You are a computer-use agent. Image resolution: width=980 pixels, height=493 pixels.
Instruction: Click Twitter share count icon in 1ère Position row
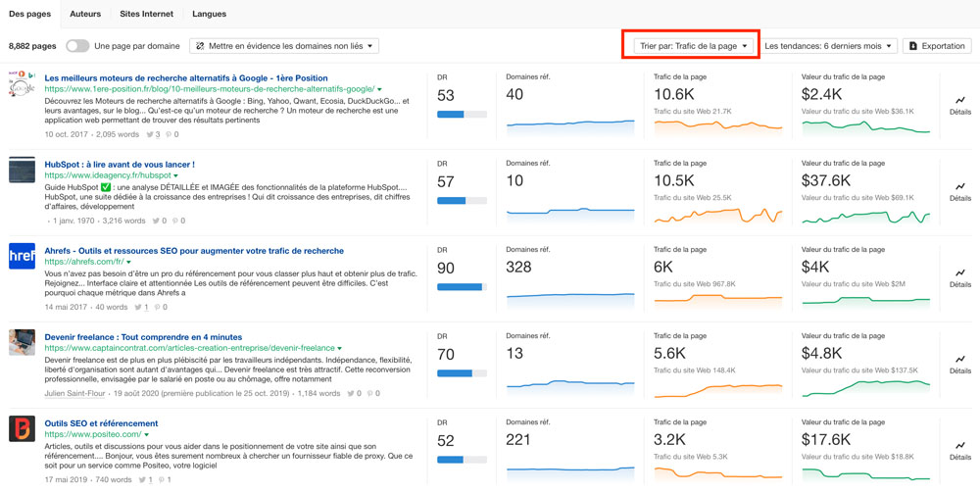149,134
